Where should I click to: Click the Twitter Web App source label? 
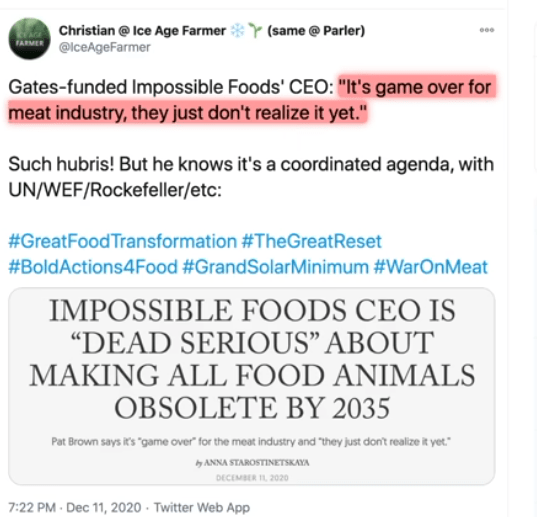coord(202,507)
